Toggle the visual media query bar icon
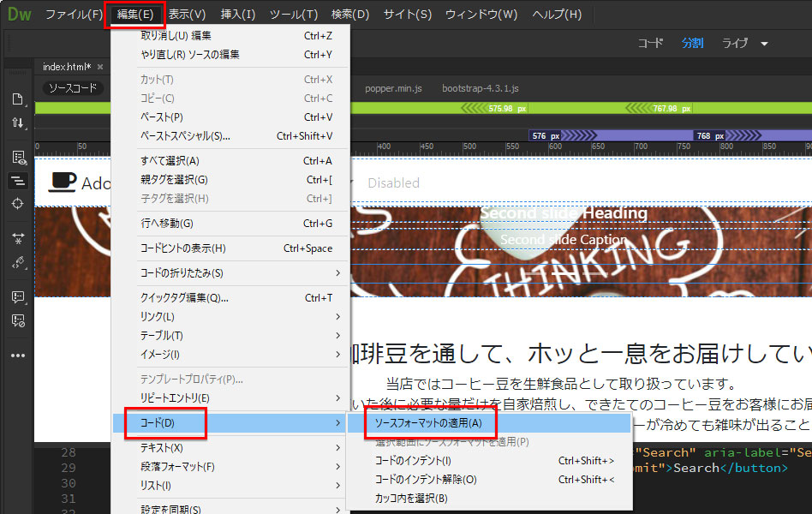Image resolution: width=812 pixels, height=514 pixels. (x=17, y=181)
